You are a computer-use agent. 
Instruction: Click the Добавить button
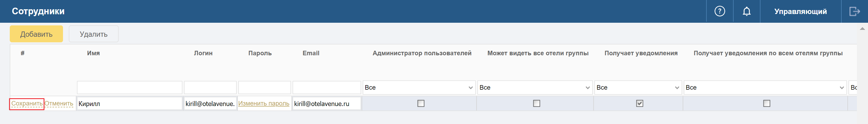point(36,34)
